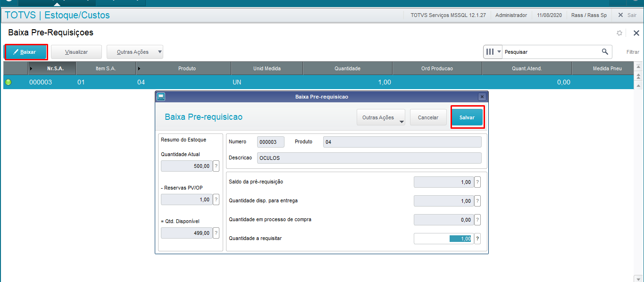Click the Quantidade disp. para entrega field
This screenshot has height=282, width=644.
pos(443,201)
